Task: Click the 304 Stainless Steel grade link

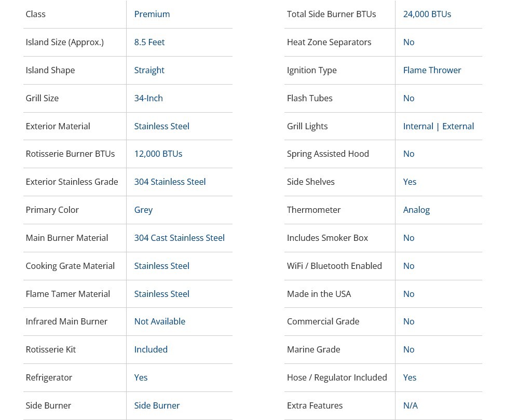Action: click(170, 182)
